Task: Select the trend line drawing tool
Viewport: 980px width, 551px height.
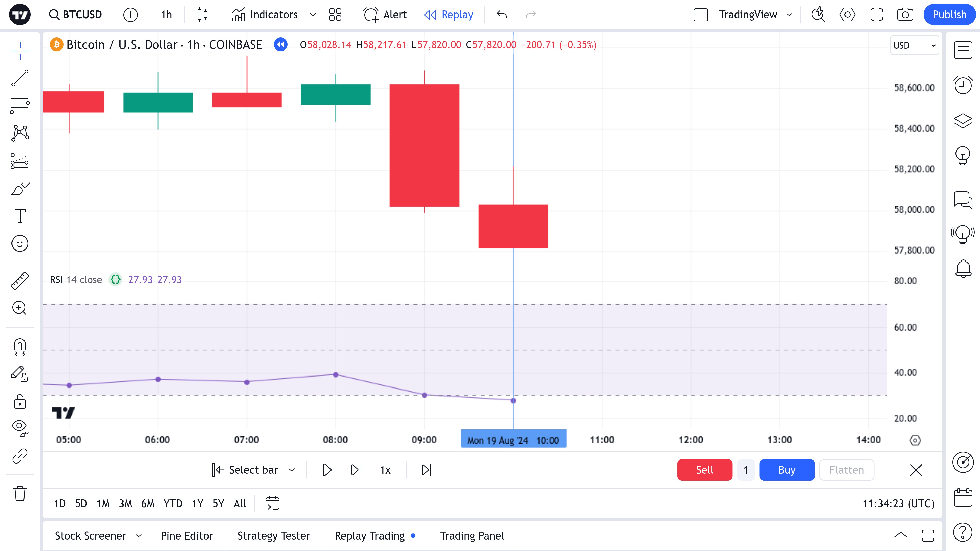Action: pos(20,78)
